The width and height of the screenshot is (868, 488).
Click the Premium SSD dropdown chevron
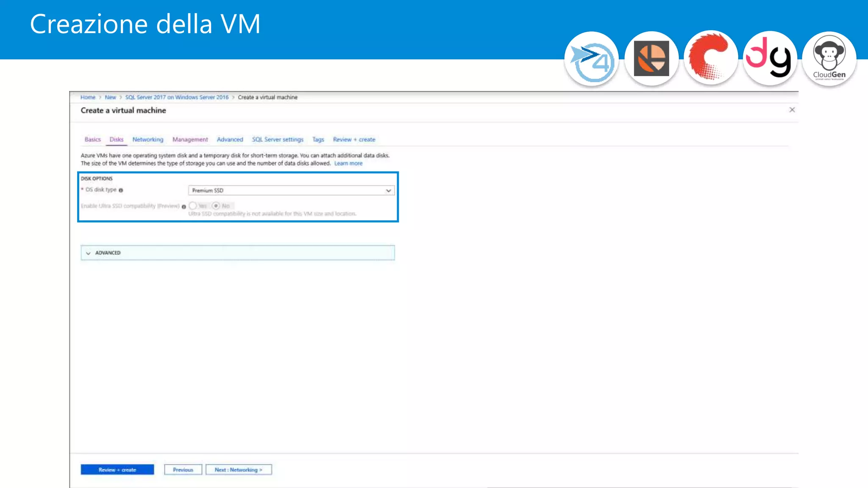388,191
